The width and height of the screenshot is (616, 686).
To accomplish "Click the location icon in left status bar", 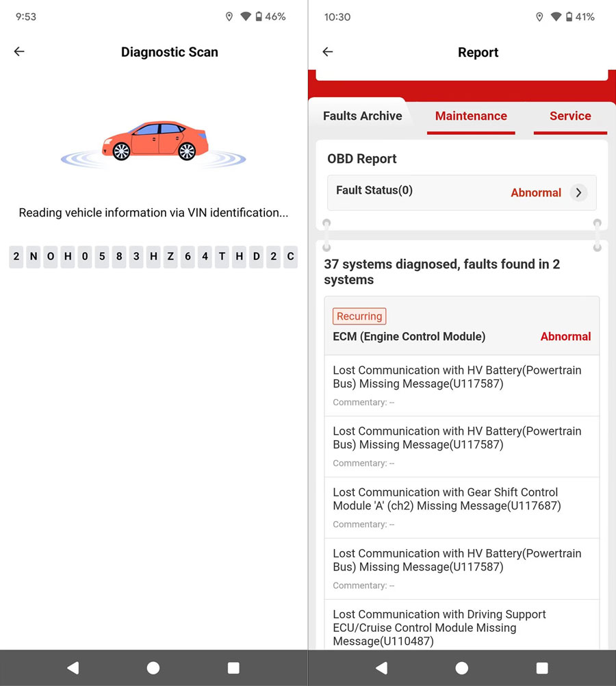I will point(229,16).
